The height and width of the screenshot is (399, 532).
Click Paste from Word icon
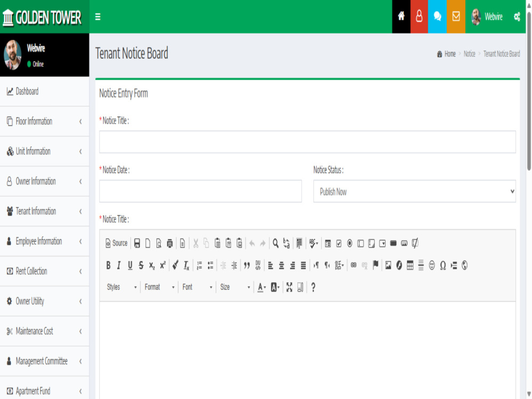[x=239, y=243]
